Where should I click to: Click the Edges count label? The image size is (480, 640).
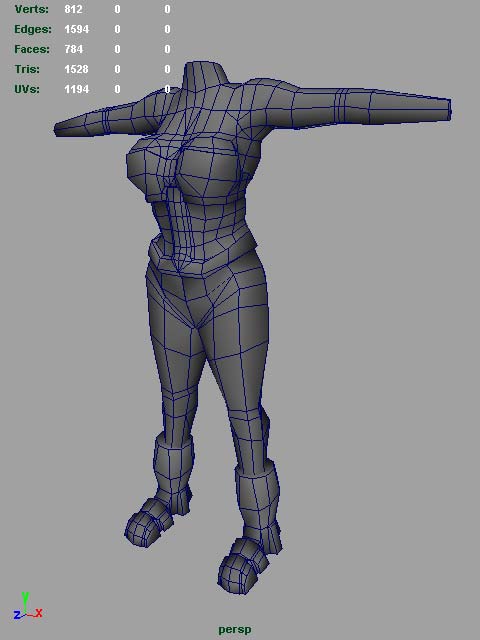click(x=33, y=29)
